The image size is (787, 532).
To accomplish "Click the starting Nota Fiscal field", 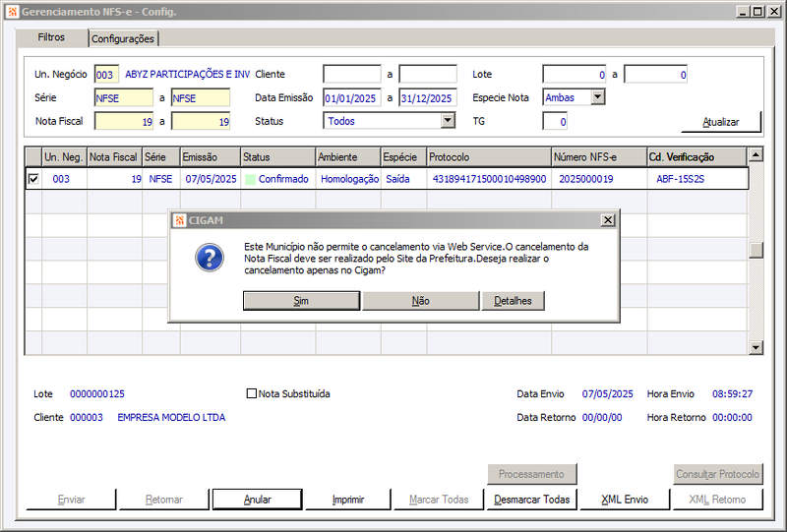I will [x=124, y=121].
